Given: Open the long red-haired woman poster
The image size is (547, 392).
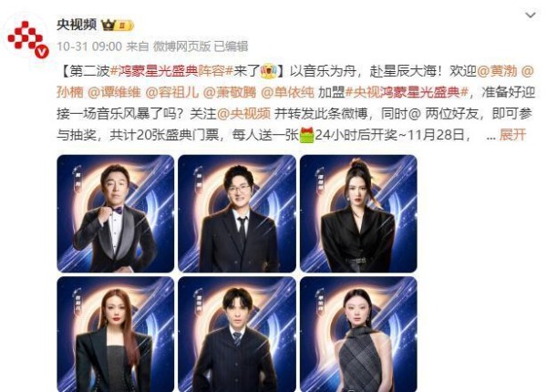Looking at the screenshot, I should click(x=116, y=334).
